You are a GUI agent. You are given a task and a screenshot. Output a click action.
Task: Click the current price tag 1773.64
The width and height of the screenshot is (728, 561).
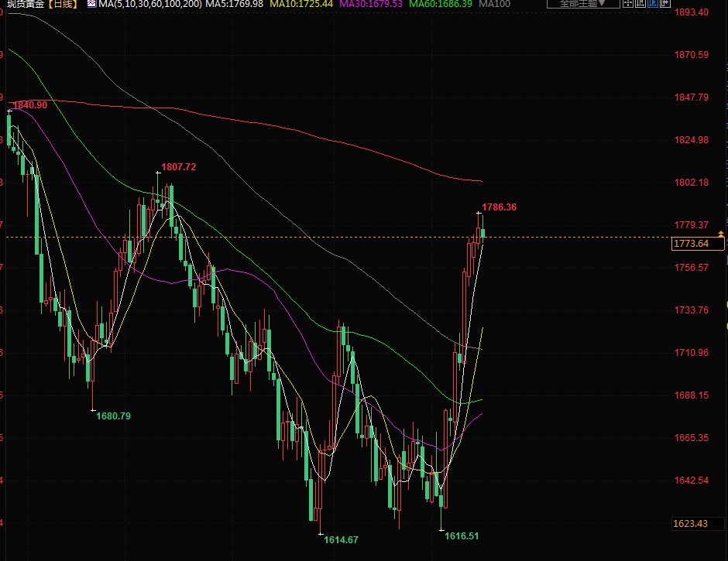[x=698, y=244]
